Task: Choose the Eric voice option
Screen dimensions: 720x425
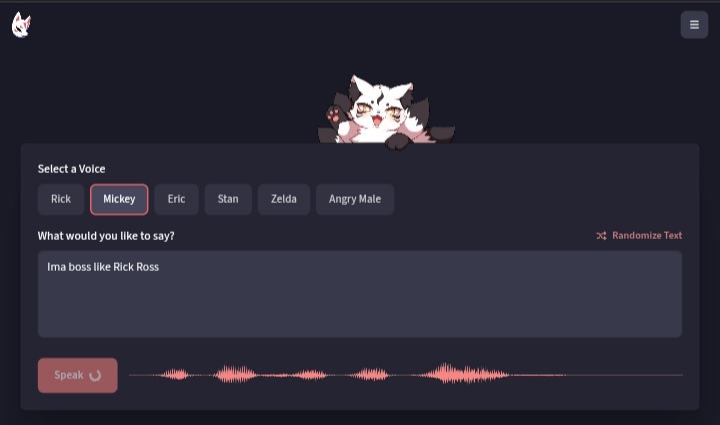Action: pyautogui.click(x=176, y=199)
